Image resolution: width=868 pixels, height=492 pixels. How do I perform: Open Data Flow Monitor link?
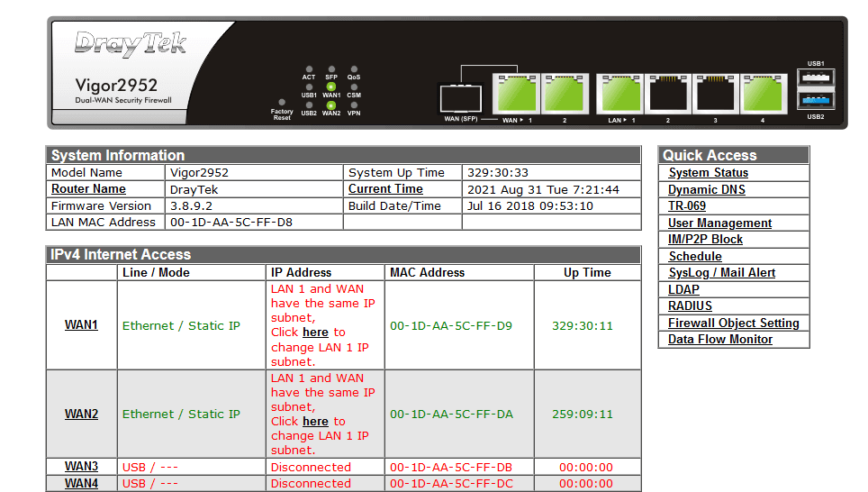(x=720, y=339)
